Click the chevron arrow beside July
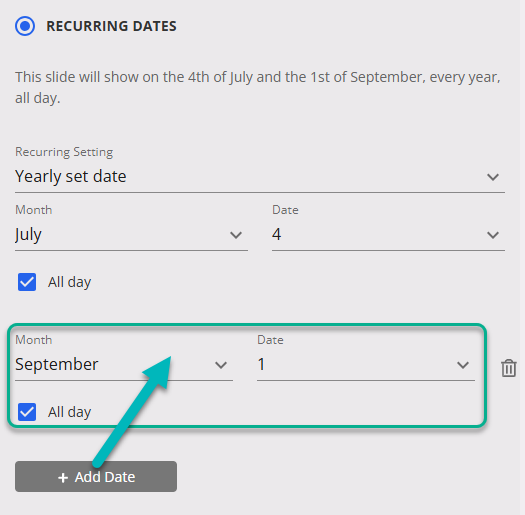Image resolution: width=525 pixels, height=515 pixels. (x=236, y=235)
